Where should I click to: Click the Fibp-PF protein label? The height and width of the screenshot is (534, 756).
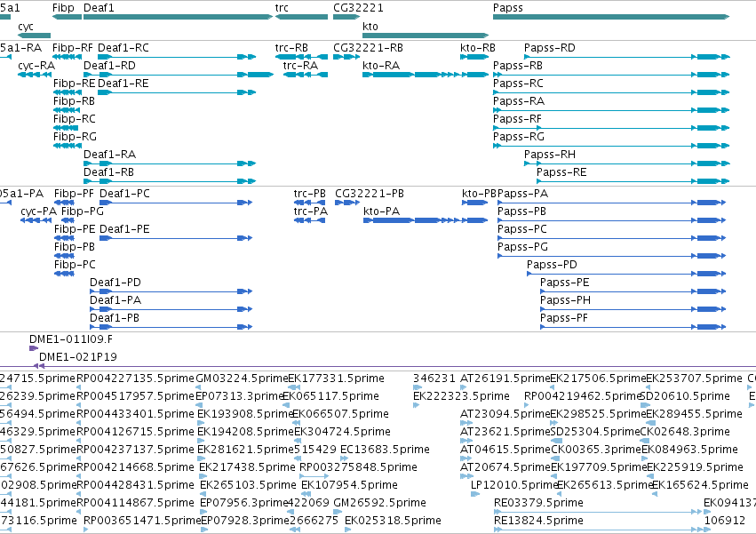click(x=75, y=194)
